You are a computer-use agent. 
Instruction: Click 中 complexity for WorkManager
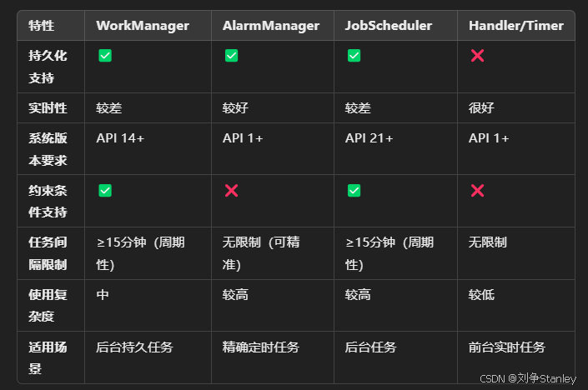click(x=103, y=294)
